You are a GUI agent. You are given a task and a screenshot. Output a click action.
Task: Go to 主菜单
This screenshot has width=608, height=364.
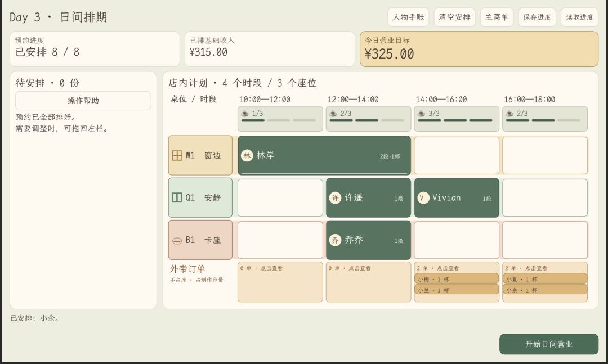pyautogui.click(x=497, y=17)
